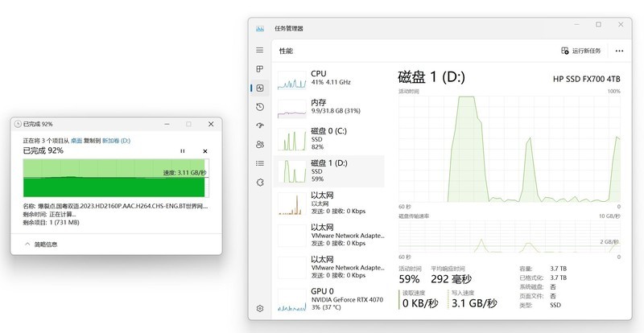Close the file copy dialog window
This screenshot has width=644, height=333.
pos(211,124)
